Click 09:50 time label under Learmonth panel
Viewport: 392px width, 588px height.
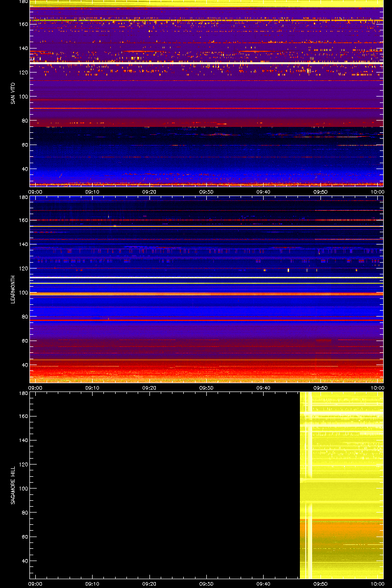click(x=320, y=388)
